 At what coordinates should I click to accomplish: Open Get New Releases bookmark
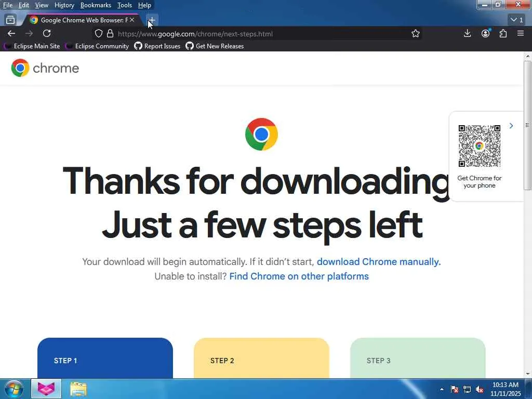click(215, 46)
